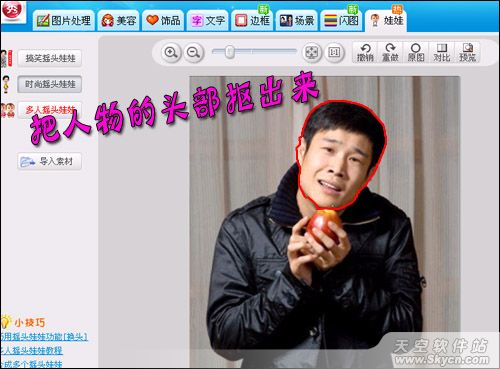Click the app logo icon in corner

point(12,10)
